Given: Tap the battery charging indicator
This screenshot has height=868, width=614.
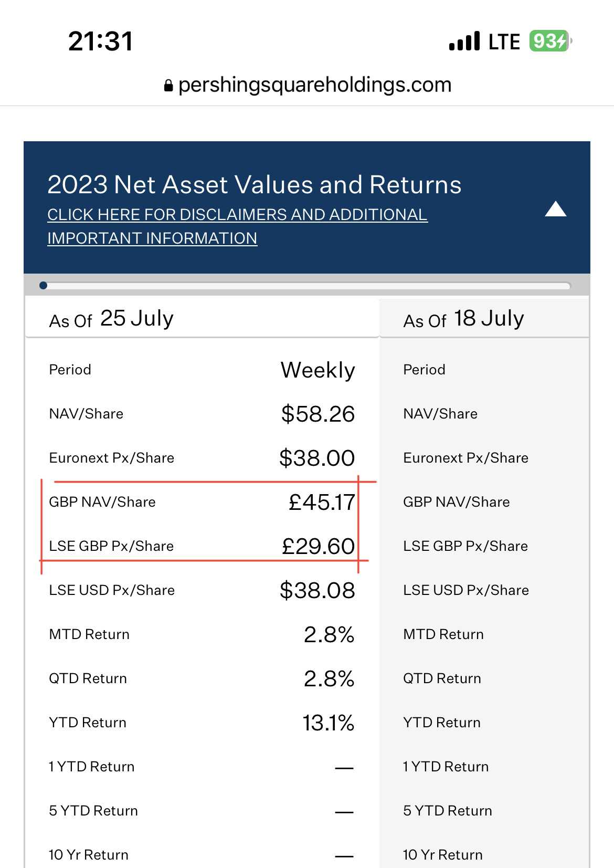Looking at the screenshot, I should pos(549,41).
